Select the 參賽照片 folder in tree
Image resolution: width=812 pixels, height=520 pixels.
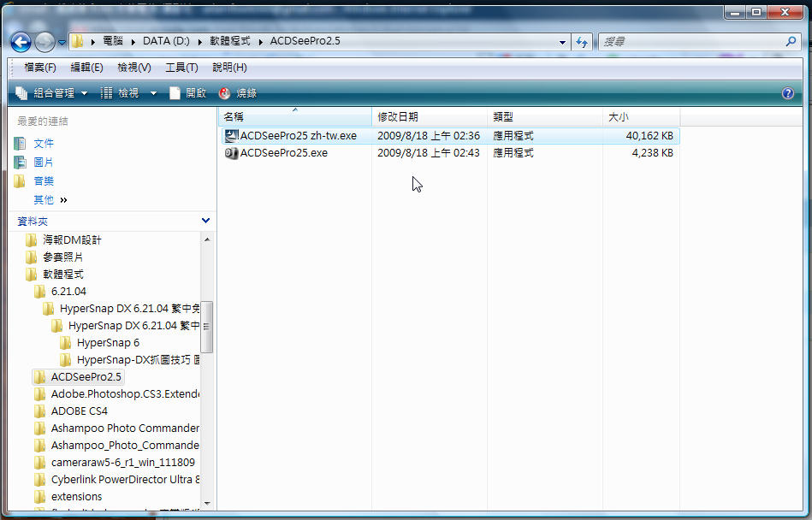pos(63,257)
